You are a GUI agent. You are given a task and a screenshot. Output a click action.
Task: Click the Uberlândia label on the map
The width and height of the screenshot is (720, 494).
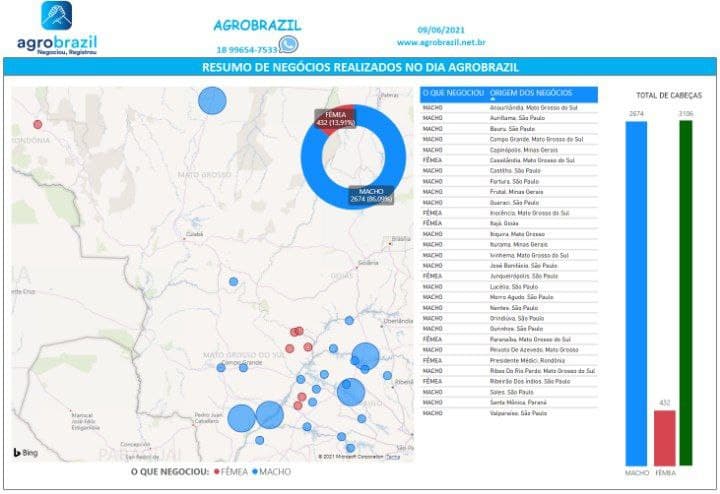(398, 321)
